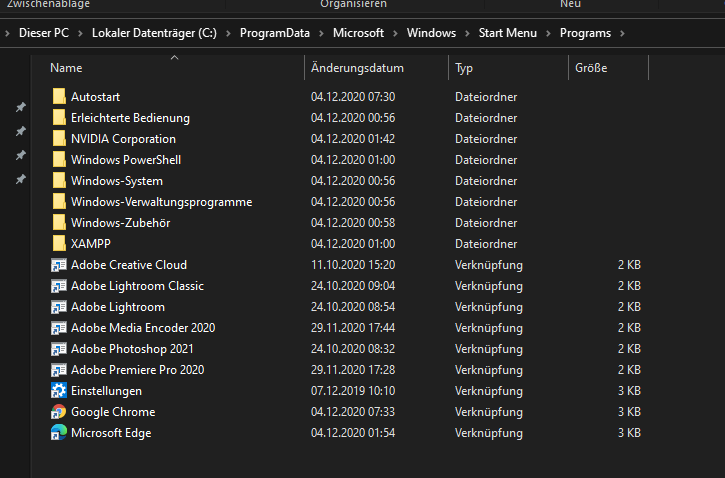This screenshot has height=478, width=725.
Task: Open the Autostart folder icon
Action: (x=59, y=97)
